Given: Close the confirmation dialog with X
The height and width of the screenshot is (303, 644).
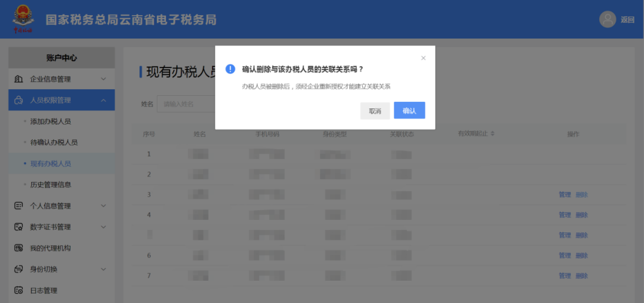Looking at the screenshot, I should pyautogui.click(x=423, y=58).
